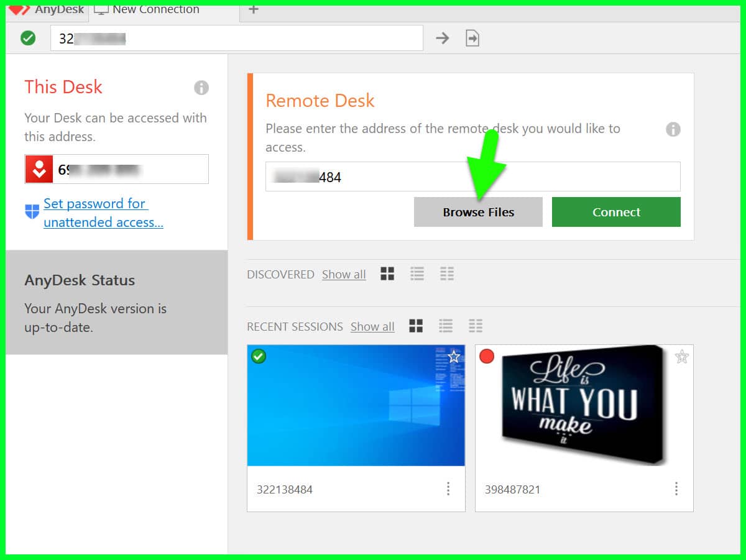The height and width of the screenshot is (560, 746).
Task: Switch Recent Sessions to list view
Action: (446, 326)
